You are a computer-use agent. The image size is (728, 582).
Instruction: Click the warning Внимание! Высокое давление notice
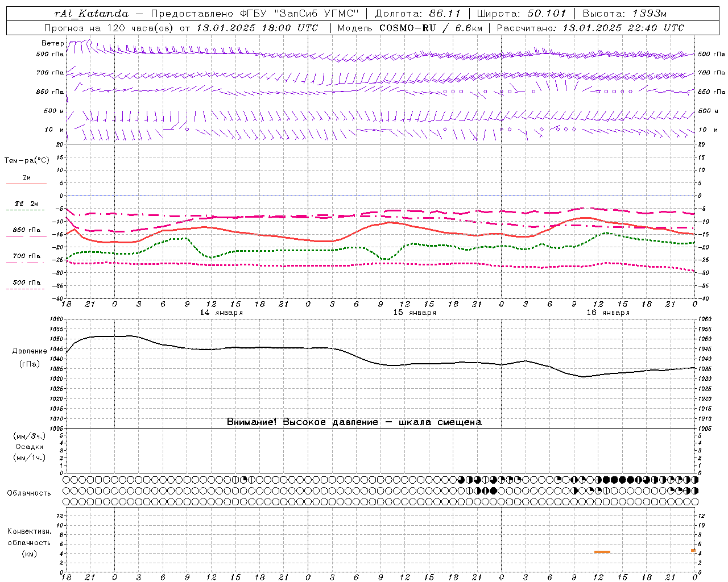354,422
